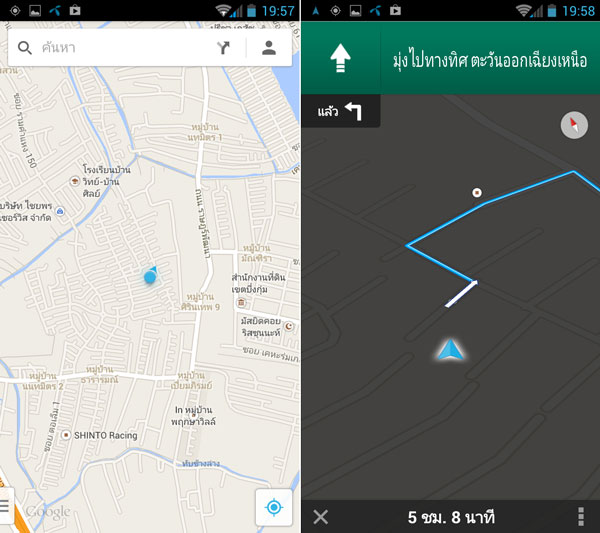Tap the blue navigation arrow marker
The image size is (600, 533).
(x=451, y=349)
